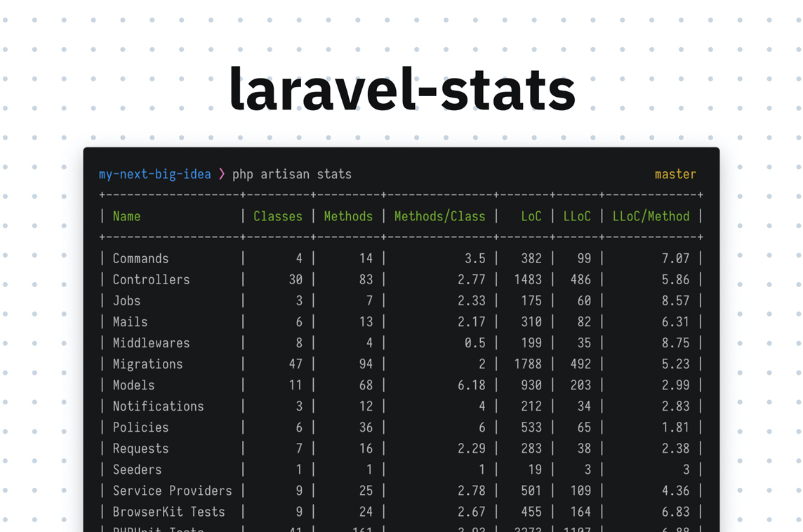Click Models LLoC value 203
Screen dimensions: 803x532
pos(580,385)
